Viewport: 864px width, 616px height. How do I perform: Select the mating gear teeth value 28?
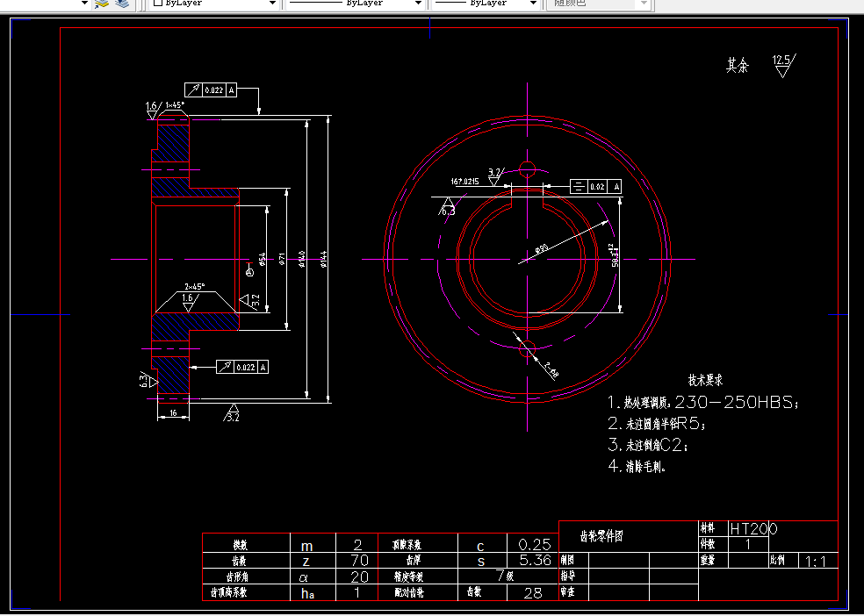533,593
